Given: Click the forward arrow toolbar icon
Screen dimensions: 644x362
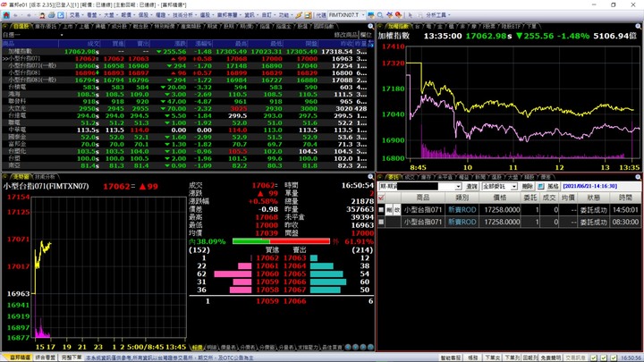Looking at the screenshot, I should tap(29, 15).
